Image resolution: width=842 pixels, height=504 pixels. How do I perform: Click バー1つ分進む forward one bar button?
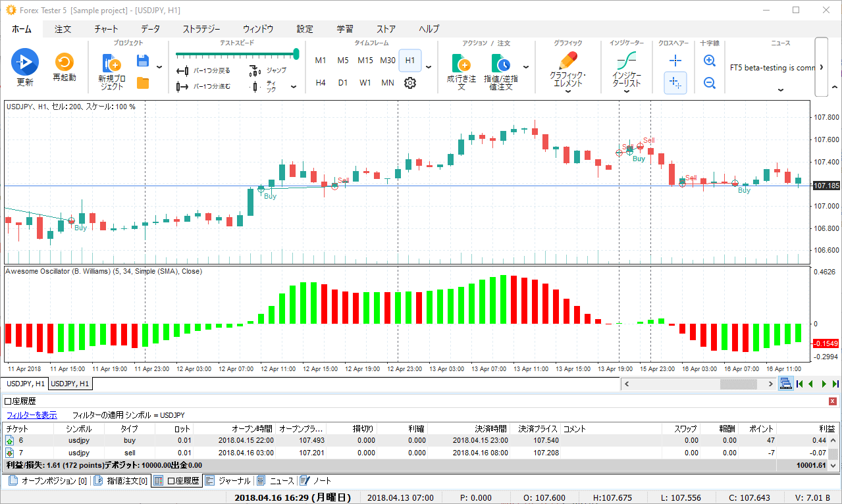(x=204, y=86)
